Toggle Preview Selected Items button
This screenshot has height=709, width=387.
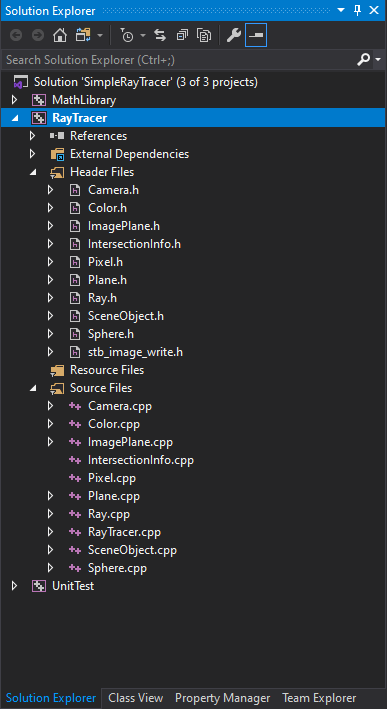coord(256,35)
